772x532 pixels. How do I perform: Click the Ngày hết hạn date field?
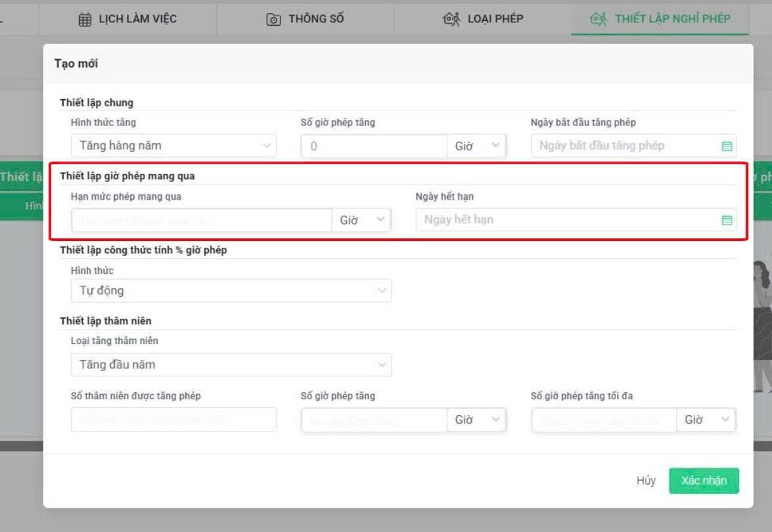(x=576, y=219)
